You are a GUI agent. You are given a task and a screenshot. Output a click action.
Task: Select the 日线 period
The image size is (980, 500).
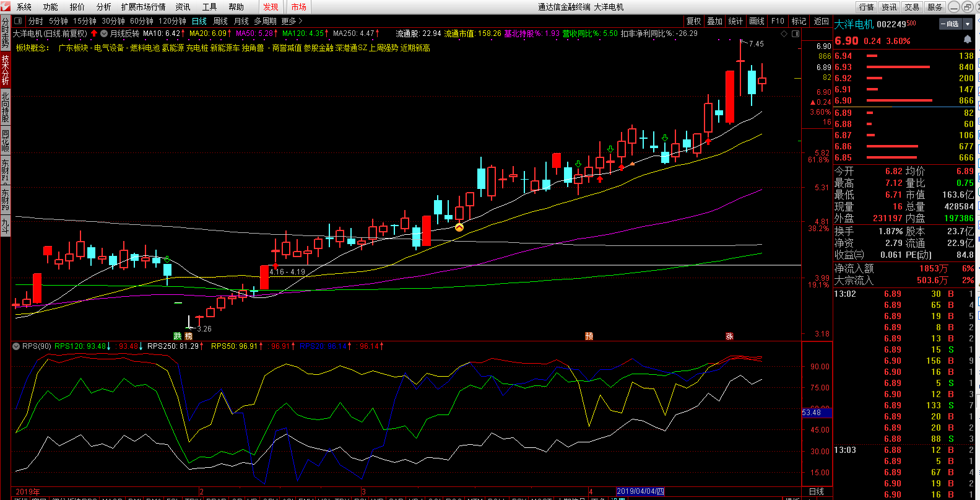199,21
